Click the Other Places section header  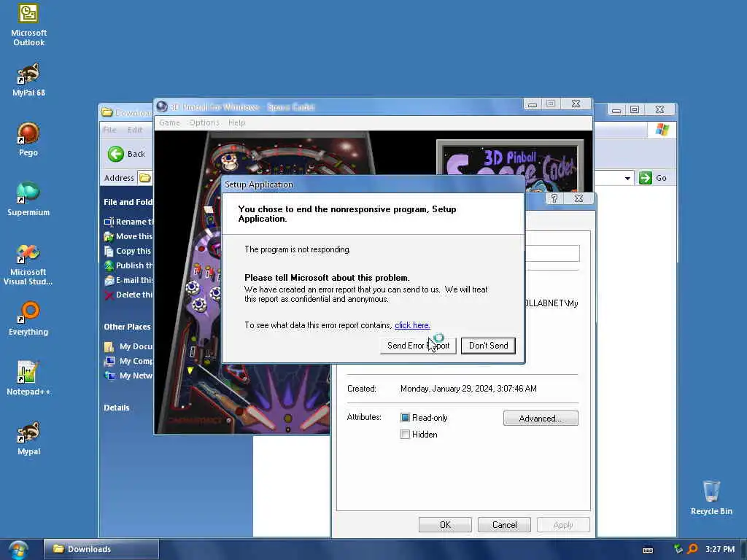(x=127, y=327)
